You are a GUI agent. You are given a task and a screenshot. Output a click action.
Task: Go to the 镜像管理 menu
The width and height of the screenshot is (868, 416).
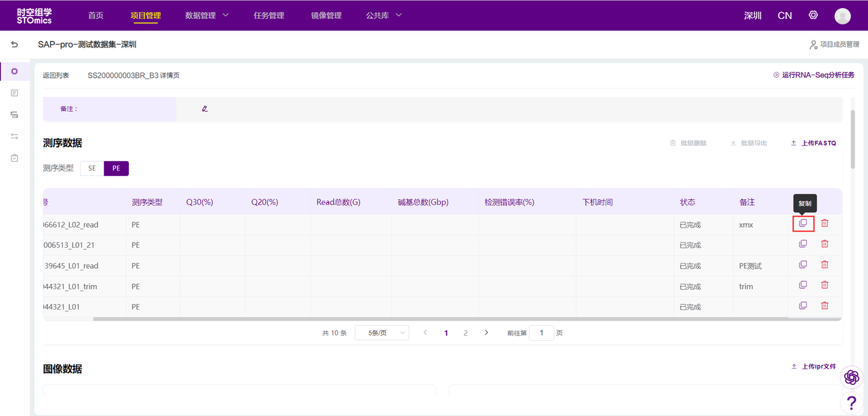326,16
